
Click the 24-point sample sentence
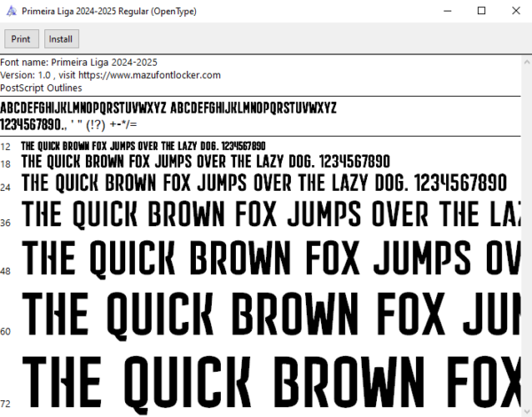264,183
